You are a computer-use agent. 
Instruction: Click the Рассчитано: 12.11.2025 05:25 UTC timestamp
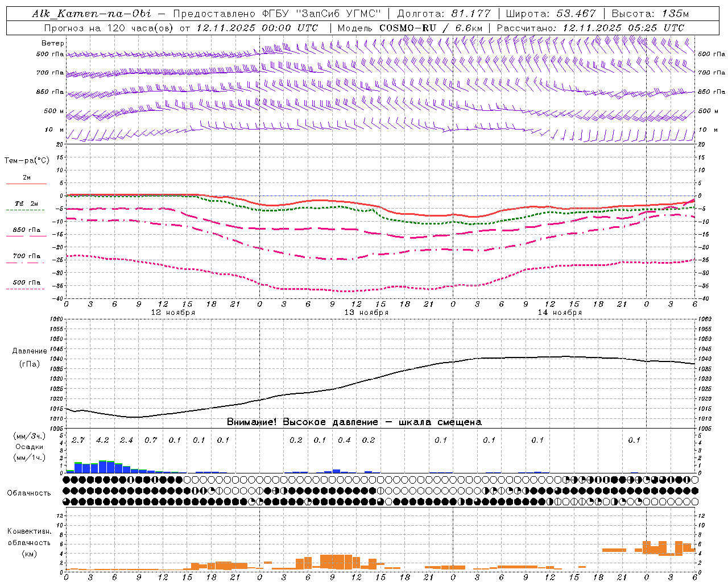(590, 28)
